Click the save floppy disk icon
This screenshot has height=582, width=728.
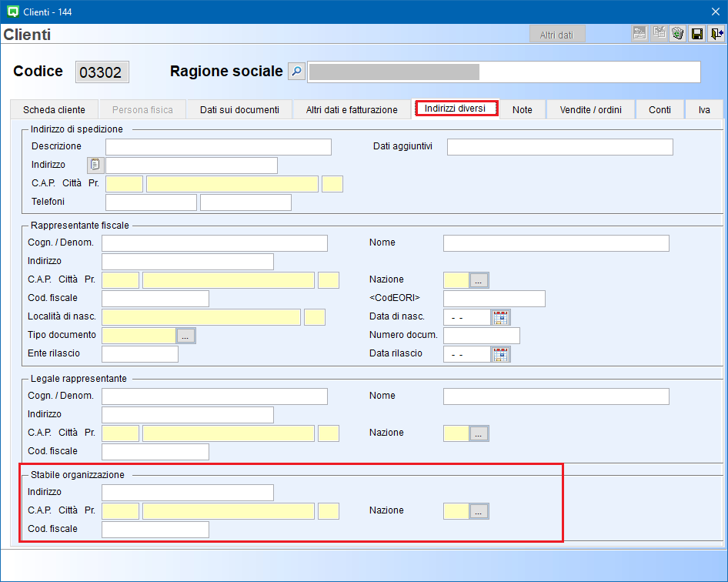point(697,34)
